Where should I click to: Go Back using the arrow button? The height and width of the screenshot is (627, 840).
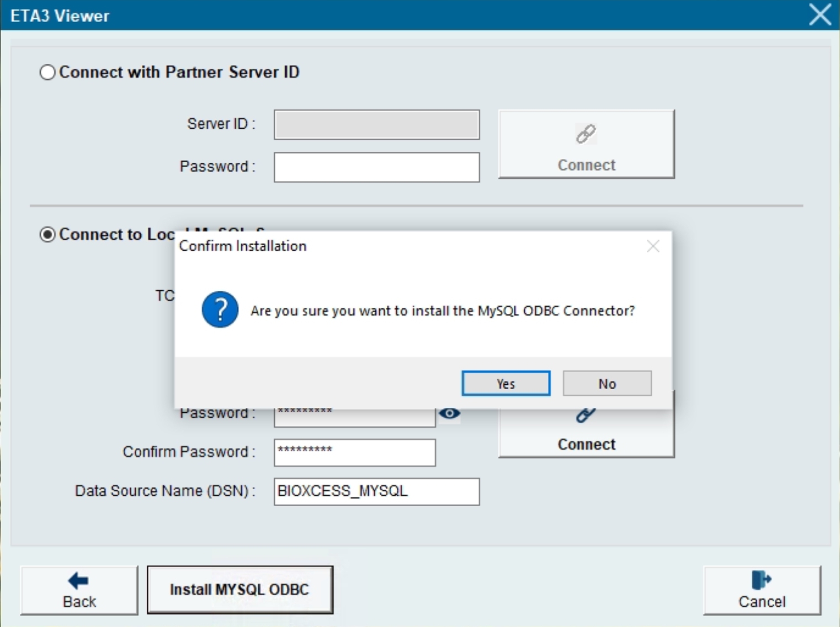point(79,590)
